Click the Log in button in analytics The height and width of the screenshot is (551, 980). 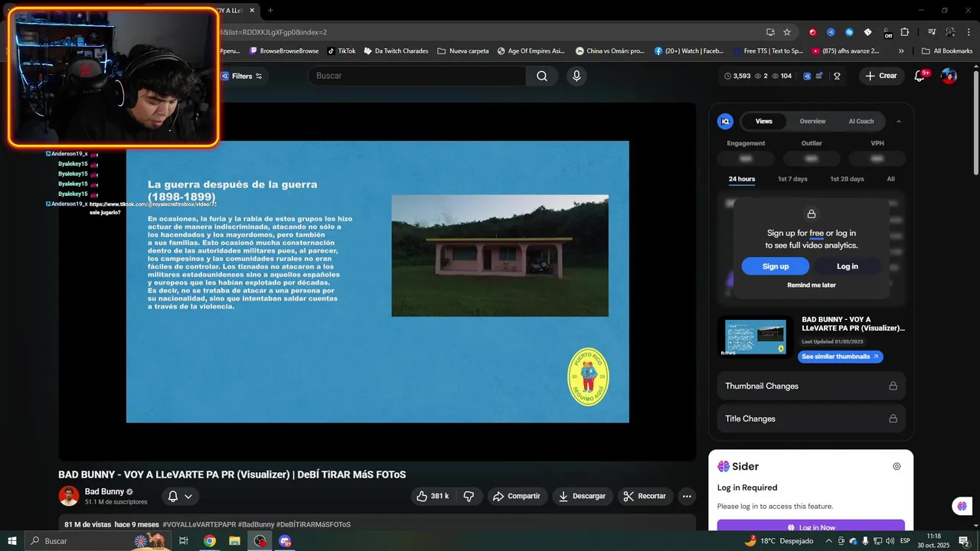pos(848,266)
